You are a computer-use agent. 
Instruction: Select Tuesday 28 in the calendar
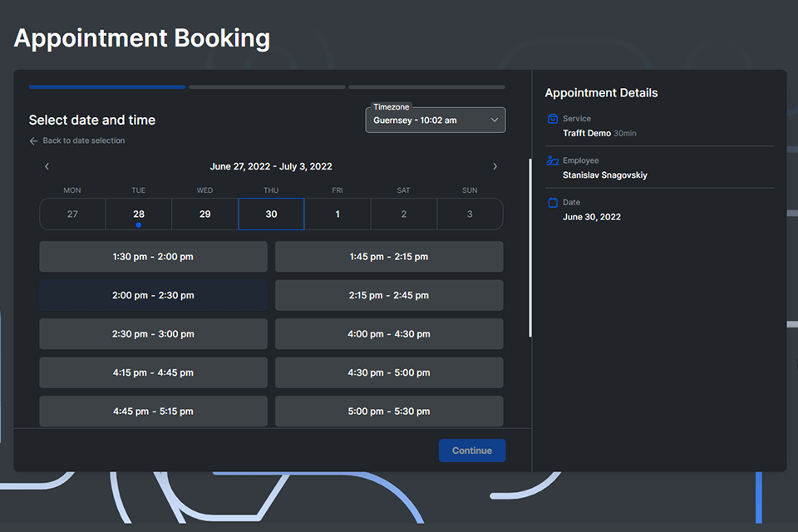click(x=139, y=214)
